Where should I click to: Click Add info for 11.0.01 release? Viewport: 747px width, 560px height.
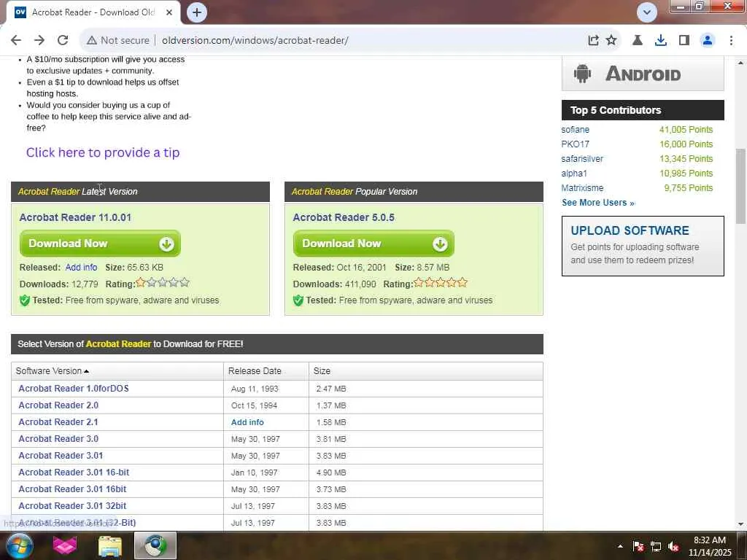pos(81,268)
